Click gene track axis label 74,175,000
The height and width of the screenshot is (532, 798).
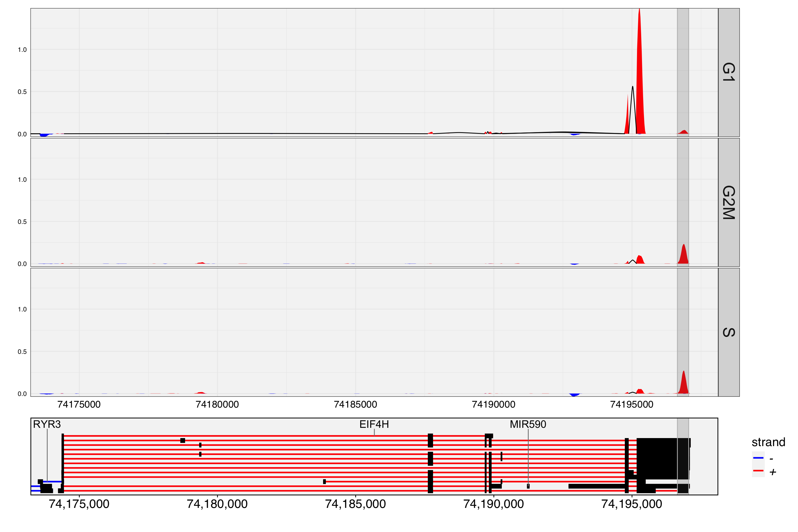(79, 504)
